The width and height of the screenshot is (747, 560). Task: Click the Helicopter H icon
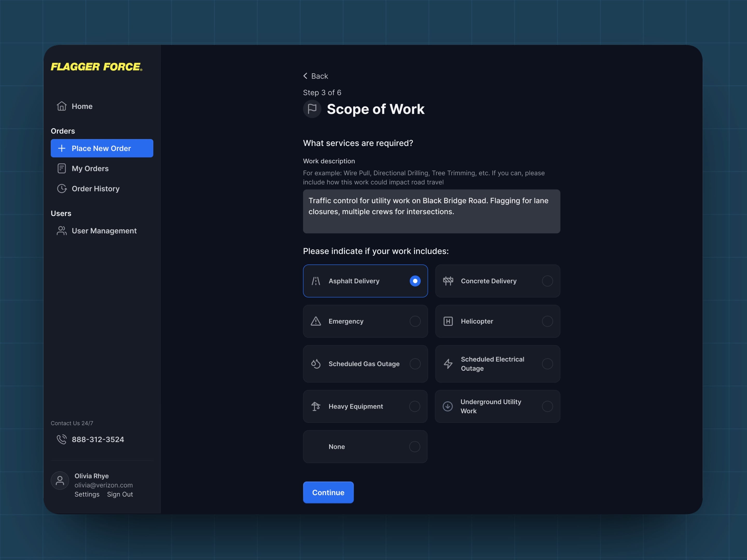click(x=448, y=321)
